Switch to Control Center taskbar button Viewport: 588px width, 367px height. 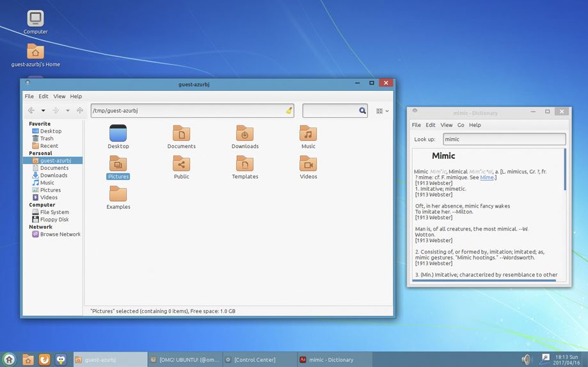(x=255, y=360)
